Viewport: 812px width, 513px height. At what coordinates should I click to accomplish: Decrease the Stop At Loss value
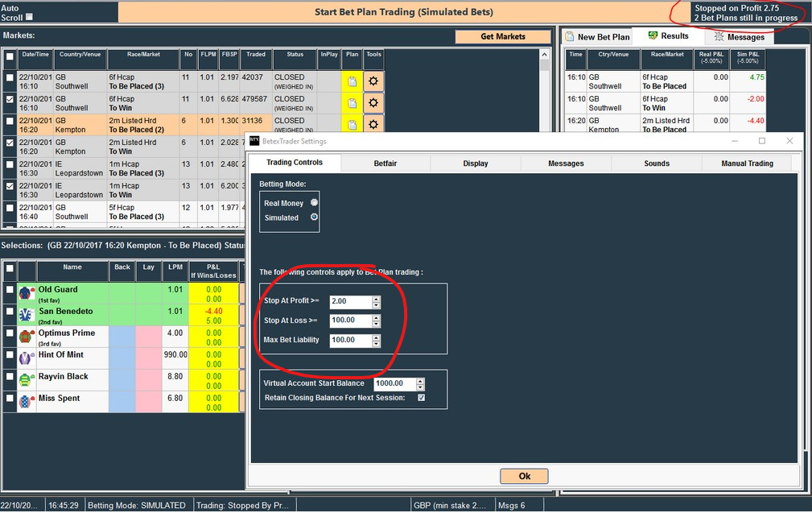point(376,324)
